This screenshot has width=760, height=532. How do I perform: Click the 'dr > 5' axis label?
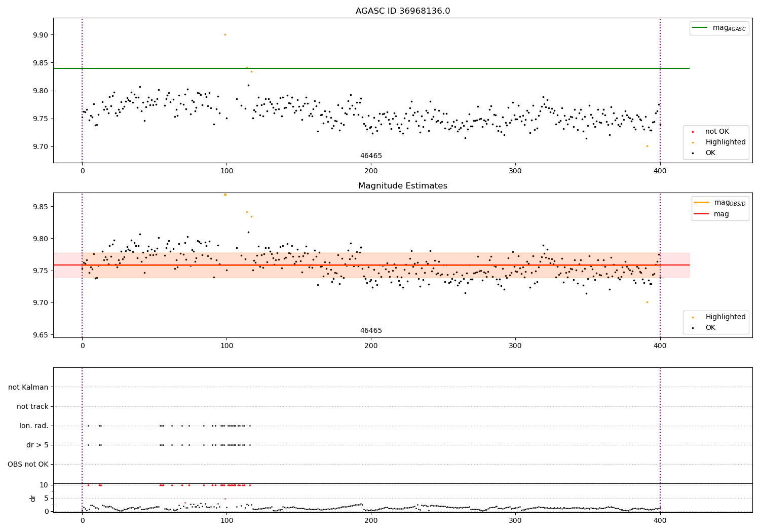pyautogui.click(x=37, y=445)
